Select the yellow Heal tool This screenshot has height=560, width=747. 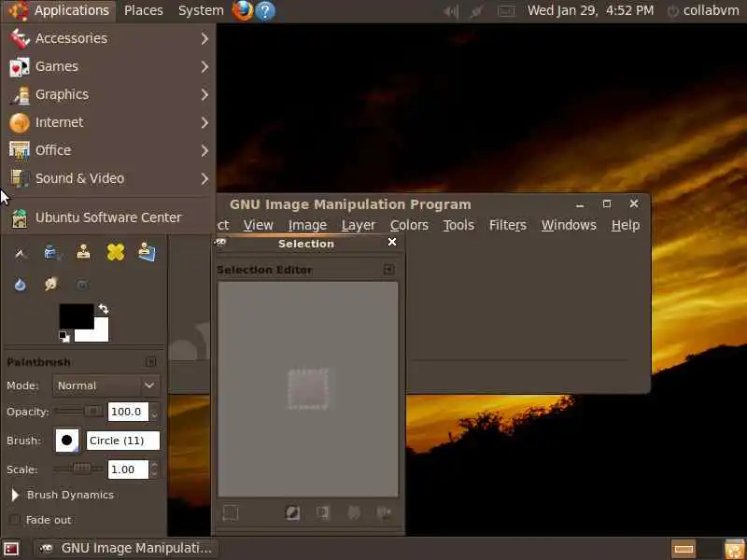[x=115, y=252]
